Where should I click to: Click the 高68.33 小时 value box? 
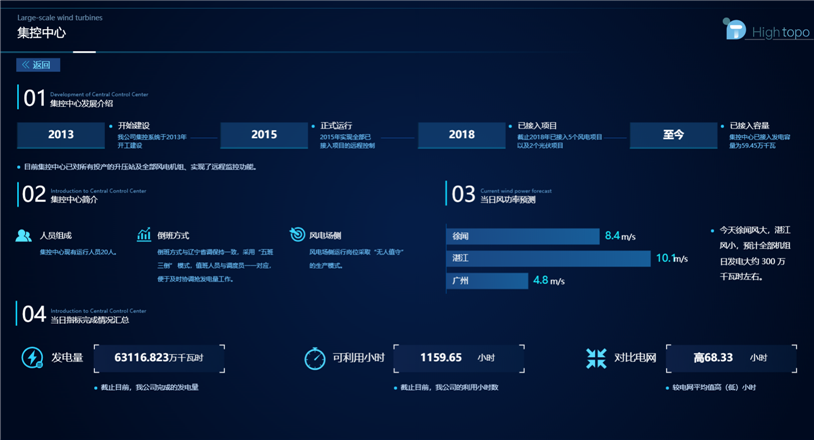731,358
